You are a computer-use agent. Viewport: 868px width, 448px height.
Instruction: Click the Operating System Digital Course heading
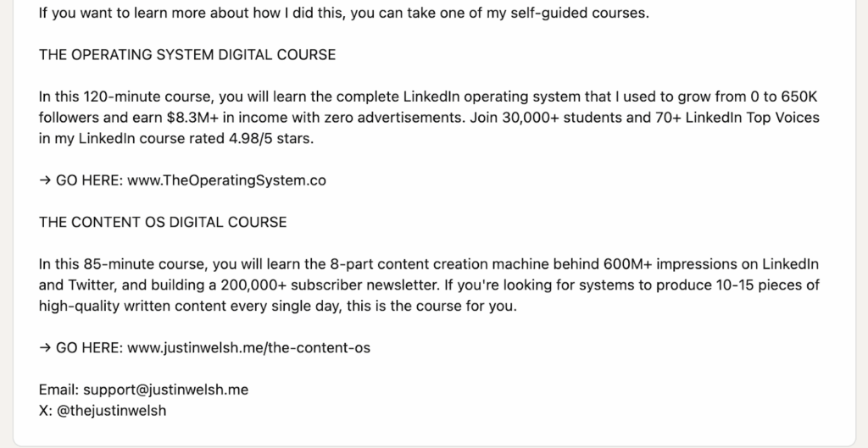coord(187,55)
